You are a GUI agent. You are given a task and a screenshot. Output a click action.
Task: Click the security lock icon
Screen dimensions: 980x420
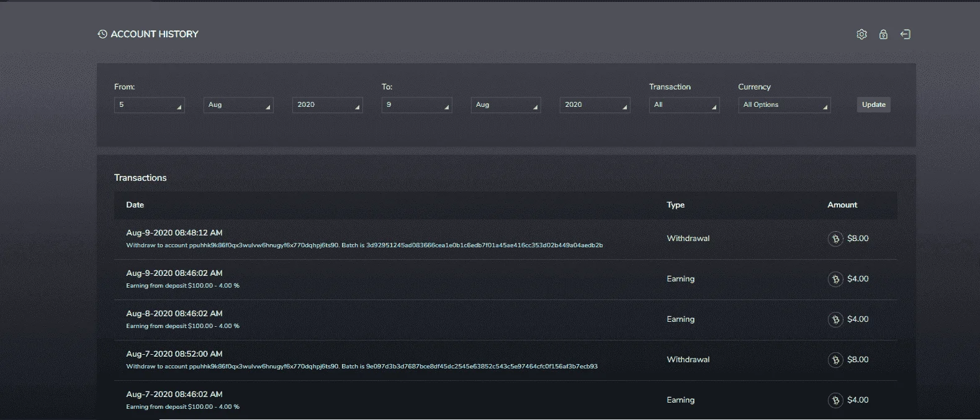[883, 34]
